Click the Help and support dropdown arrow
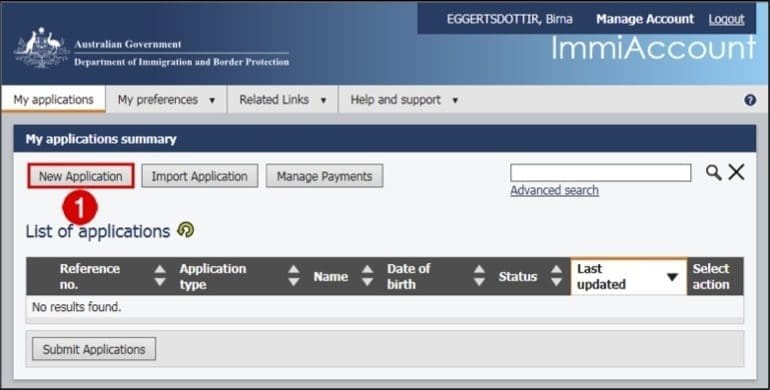 point(455,100)
